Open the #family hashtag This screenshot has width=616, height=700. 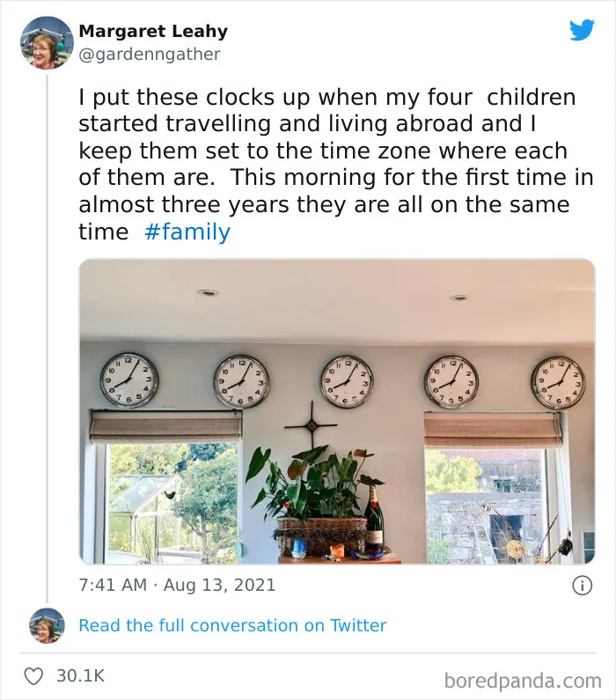click(187, 232)
